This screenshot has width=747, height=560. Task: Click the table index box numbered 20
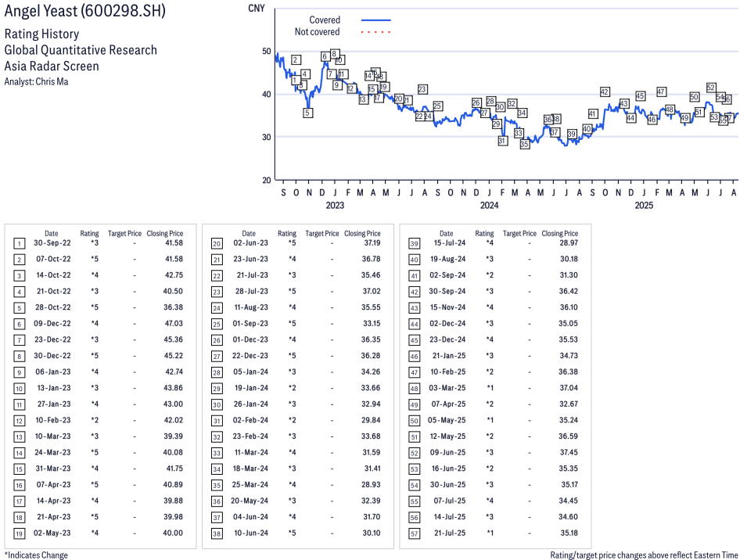point(217,244)
